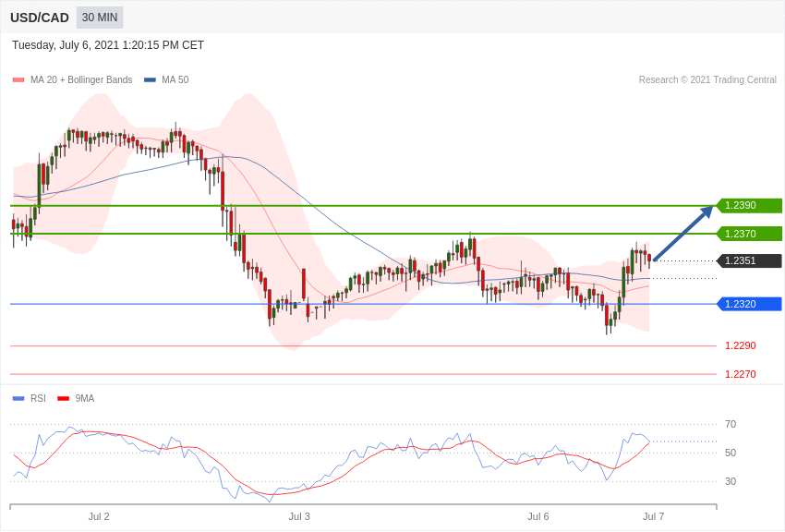Click the '9MA' legend label
The image size is (785, 532).
[x=85, y=399]
